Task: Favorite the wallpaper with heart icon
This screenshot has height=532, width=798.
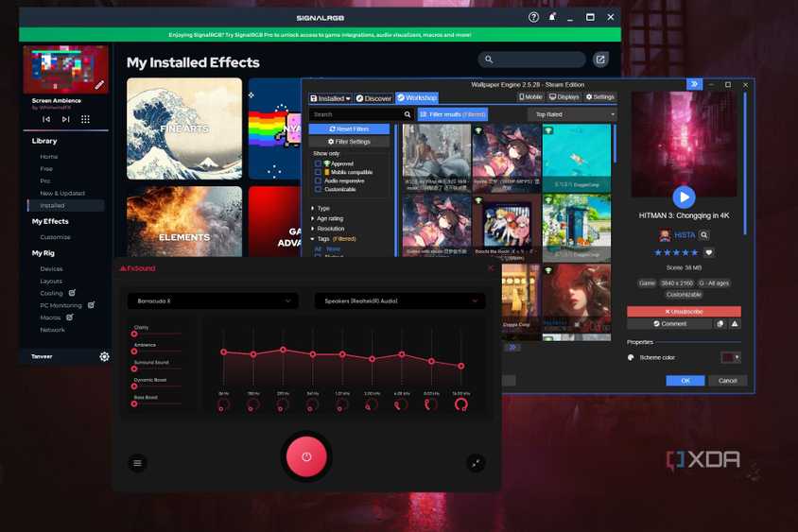Action: (709, 252)
